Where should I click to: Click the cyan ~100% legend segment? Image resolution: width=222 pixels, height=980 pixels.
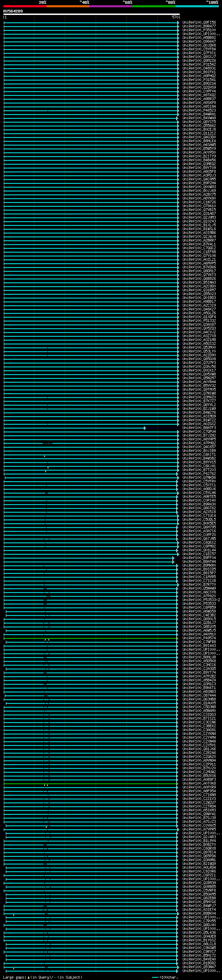click(197, 7)
